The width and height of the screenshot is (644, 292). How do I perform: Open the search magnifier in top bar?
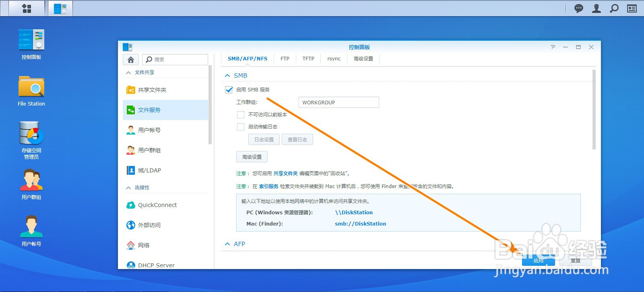pos(614,8)
